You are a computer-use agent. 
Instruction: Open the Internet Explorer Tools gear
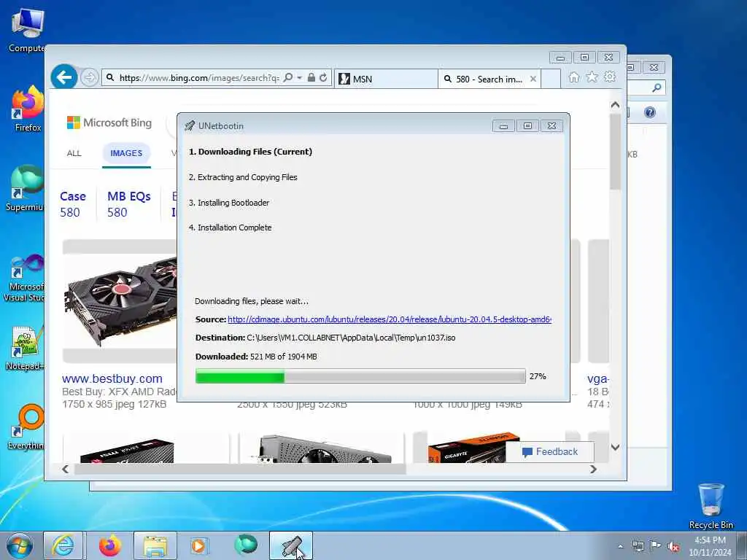tap(610, 77)
